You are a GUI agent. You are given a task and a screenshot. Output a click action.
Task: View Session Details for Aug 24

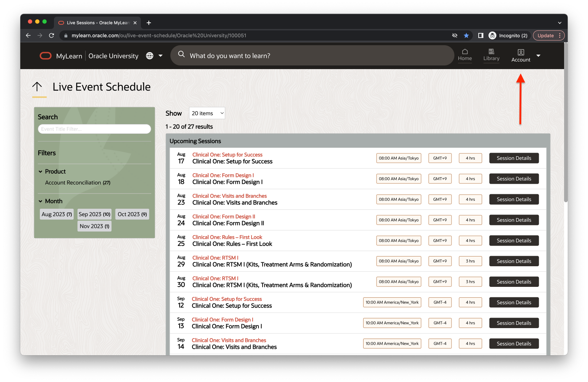tap(514, 220)
